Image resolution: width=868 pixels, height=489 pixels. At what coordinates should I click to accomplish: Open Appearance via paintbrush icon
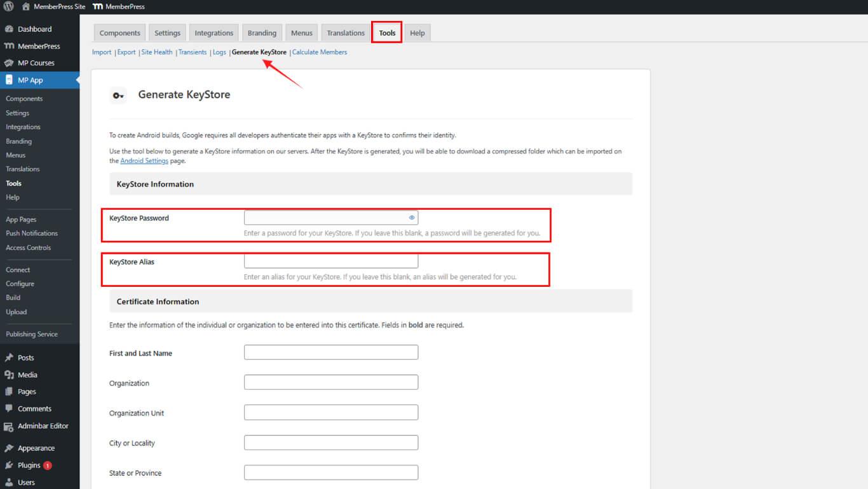[9, 448]
